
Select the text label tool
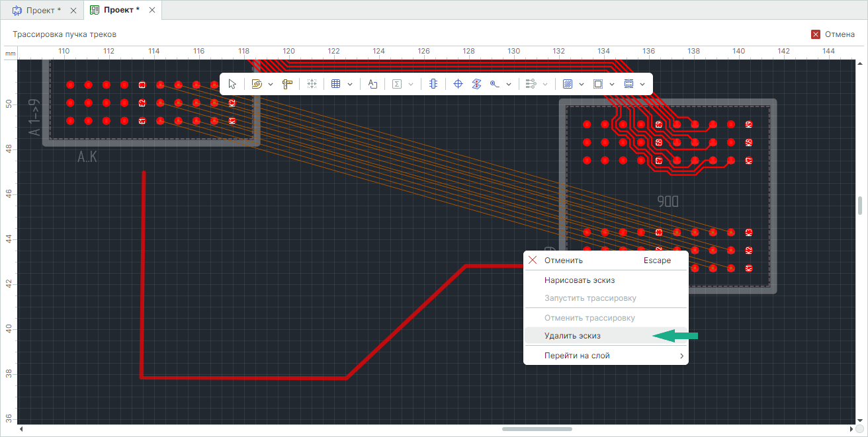pos(372,84)
